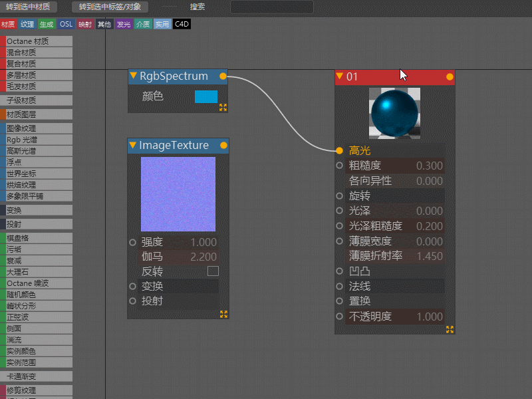Click resize handle of 01 material node
This screenshot has height=399, width=532.
point(450,329)
